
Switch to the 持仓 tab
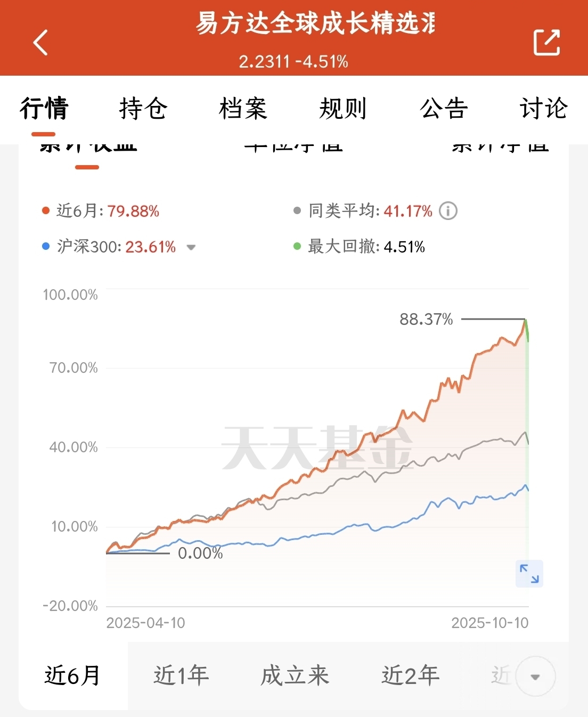143,109
